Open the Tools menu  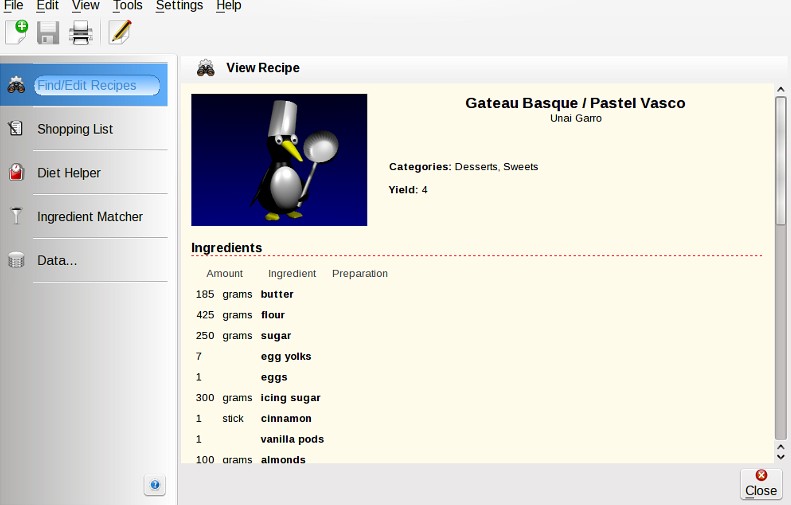pyautogui.click(x=127, y=6)
